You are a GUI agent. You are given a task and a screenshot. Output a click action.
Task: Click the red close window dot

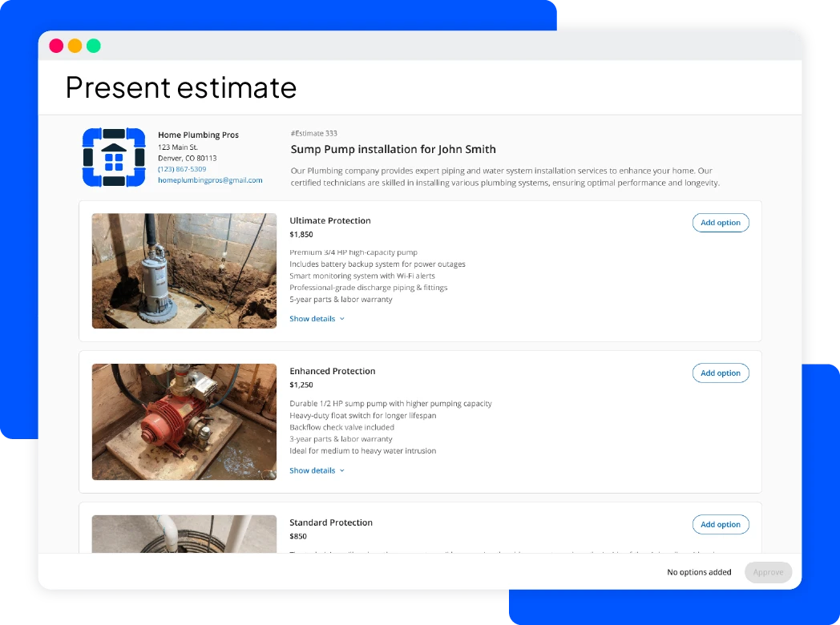(x=56, y=46)
